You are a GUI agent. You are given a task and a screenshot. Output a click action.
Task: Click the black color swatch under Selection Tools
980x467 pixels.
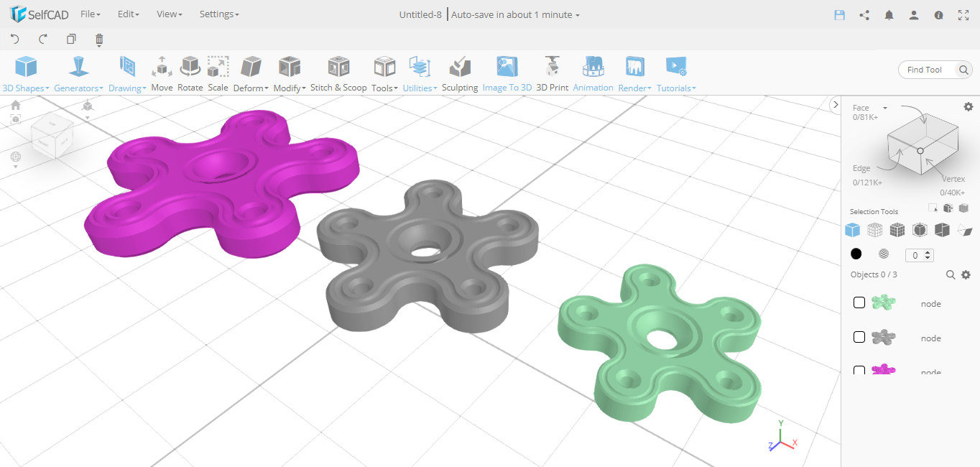pyautogui.click(x=856, y=254)
